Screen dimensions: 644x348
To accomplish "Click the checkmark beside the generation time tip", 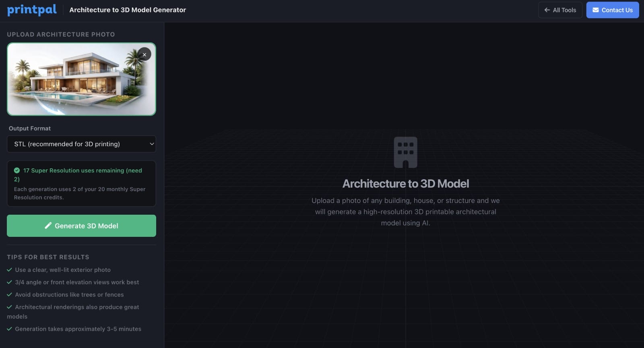I will [x=10, y=329].
